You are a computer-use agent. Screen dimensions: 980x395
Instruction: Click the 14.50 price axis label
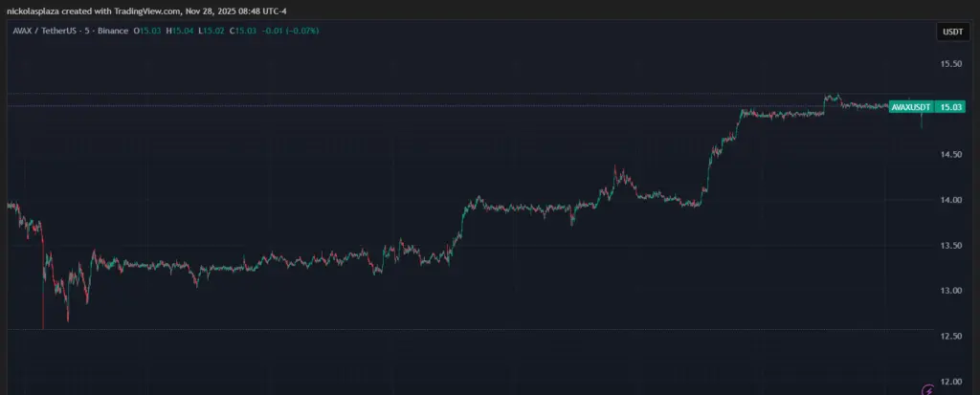point(950,154)
